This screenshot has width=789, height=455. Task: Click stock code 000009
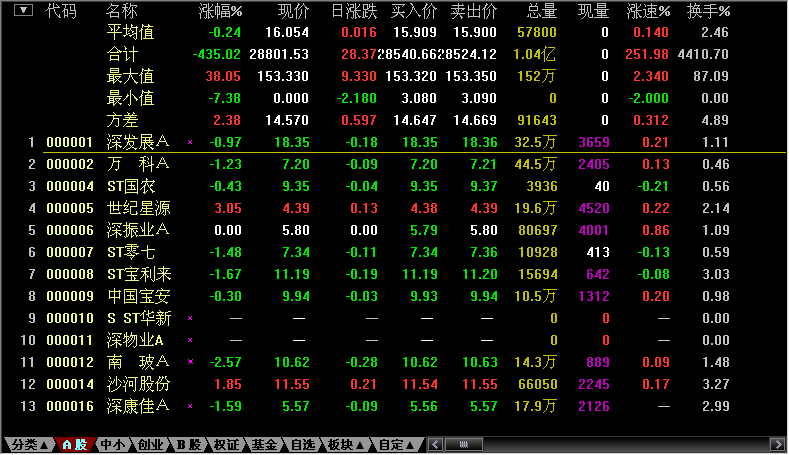click(x=70, y=296)
